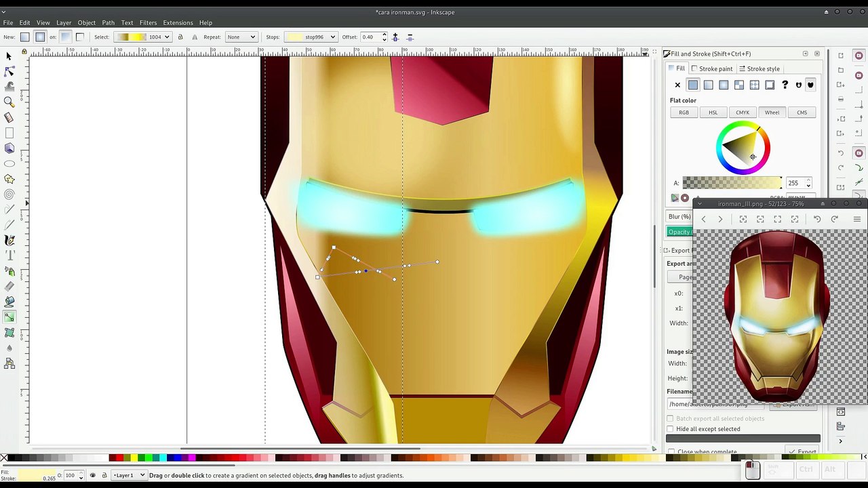868x488 pixels.
Task: Open the File menu
Action: pos(8,22)
